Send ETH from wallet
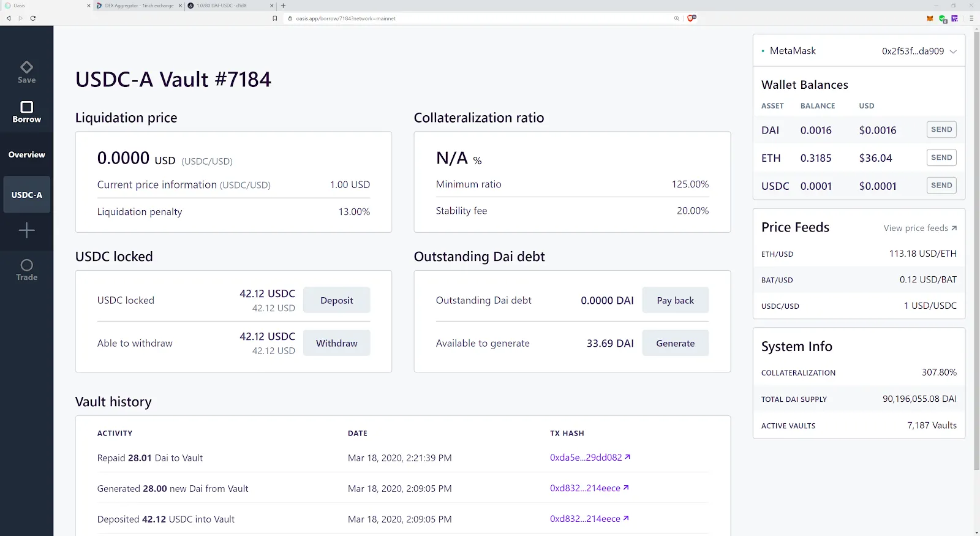 pos(941,157)
